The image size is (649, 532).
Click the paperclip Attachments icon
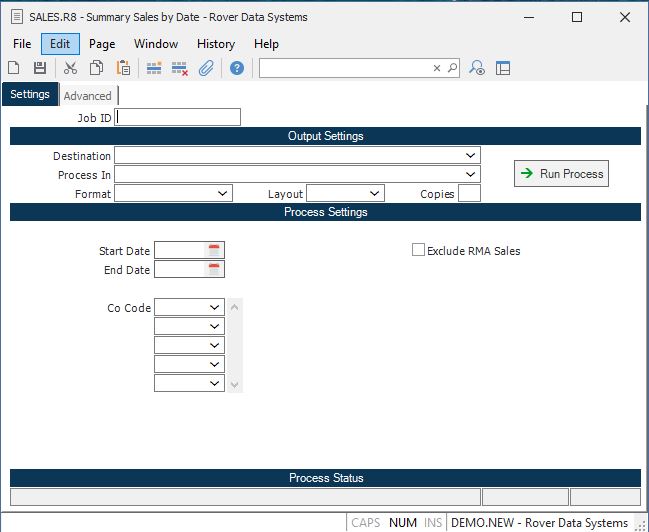tap(206, 68)
